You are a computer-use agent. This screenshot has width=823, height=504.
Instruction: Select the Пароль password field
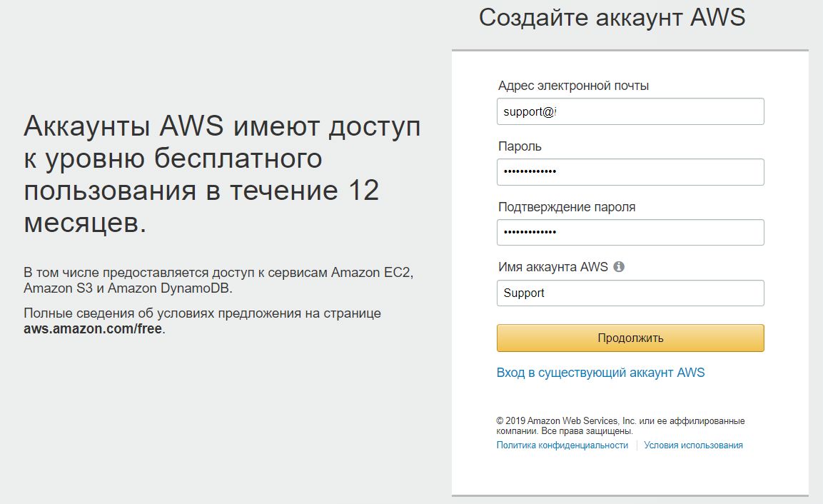[x=630, y=171]
